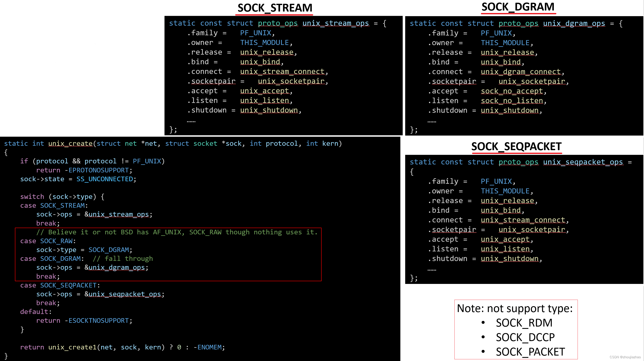Click unix_accept in the SOCK_STREAM block

click(264, 91)
